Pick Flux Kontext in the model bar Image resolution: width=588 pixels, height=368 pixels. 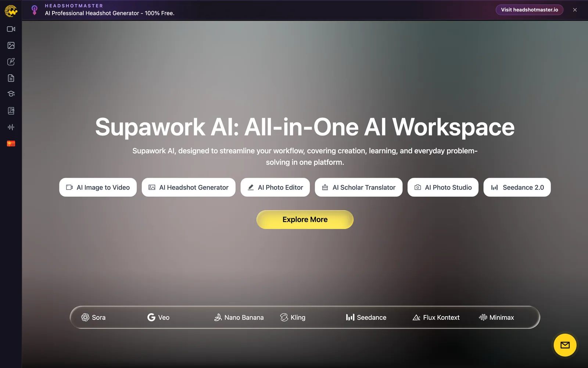click(x=436, y=317)
